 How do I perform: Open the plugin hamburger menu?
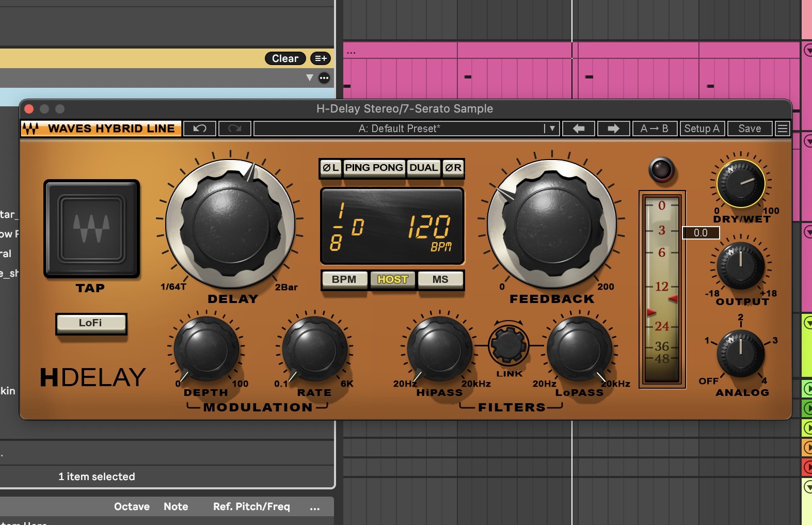click(x=783, y=129)
